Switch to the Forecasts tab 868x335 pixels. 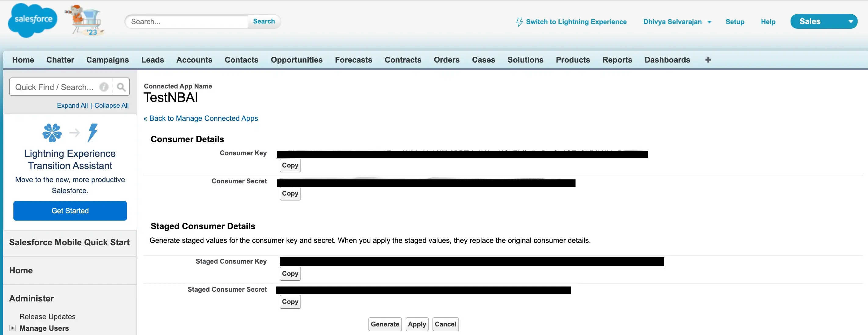pos(353,60)
